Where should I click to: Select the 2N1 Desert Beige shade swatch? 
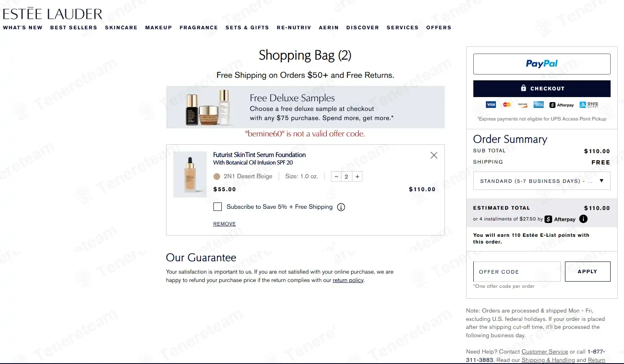(217, 177)
